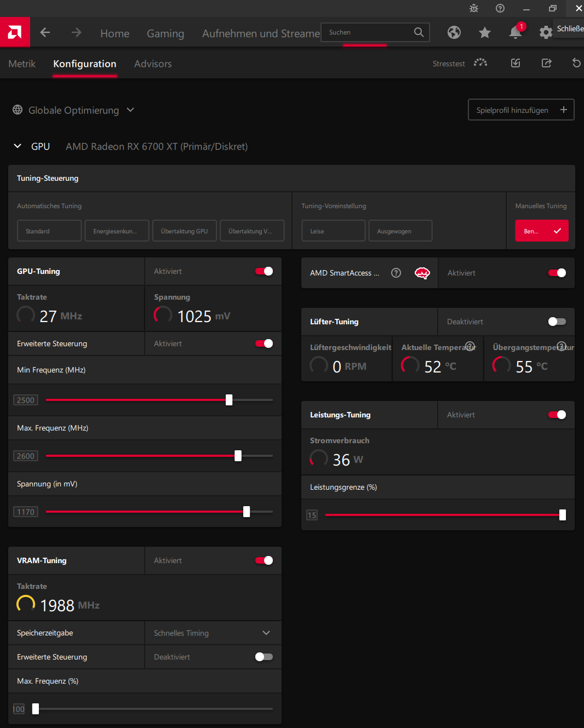Screen dimensions: 584x728
Task: Switch to Metrik tab
Action: pos(22,64)
